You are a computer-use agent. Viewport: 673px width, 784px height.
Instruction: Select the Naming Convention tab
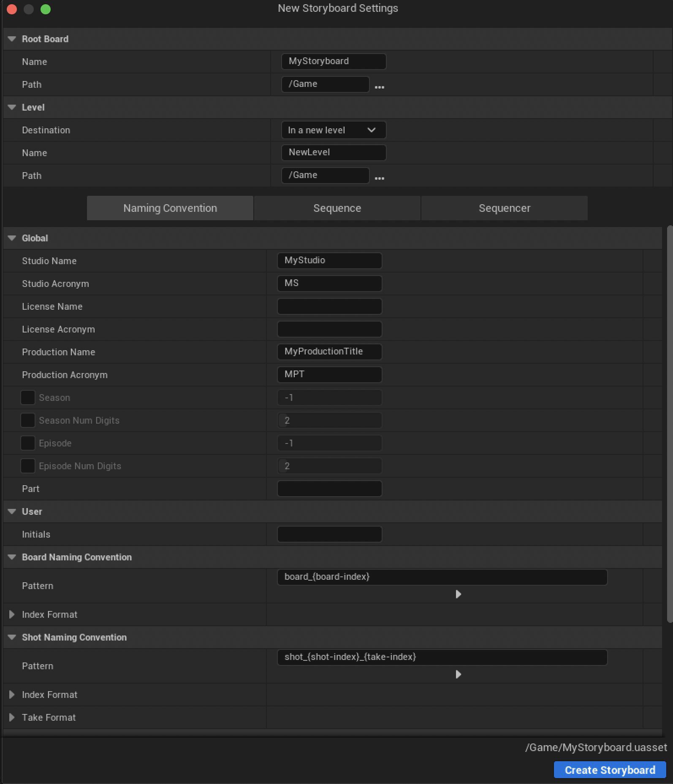tap(170, 208)
